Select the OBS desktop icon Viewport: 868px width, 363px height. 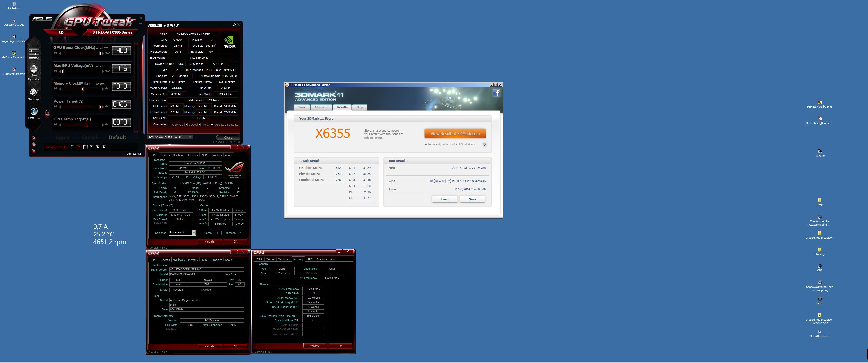pos(820,268)
